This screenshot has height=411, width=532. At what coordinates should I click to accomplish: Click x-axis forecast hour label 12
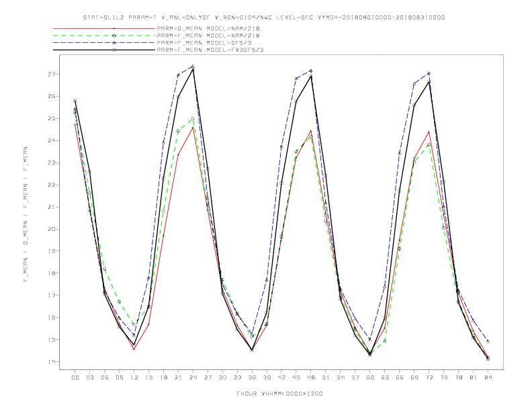[134, 377]
